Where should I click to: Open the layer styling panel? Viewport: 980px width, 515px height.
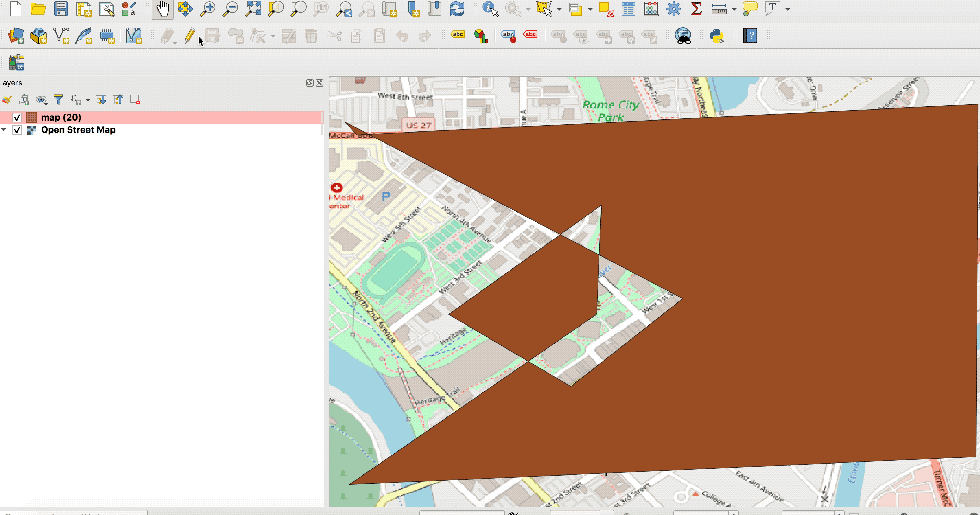[x=7, y=99]
